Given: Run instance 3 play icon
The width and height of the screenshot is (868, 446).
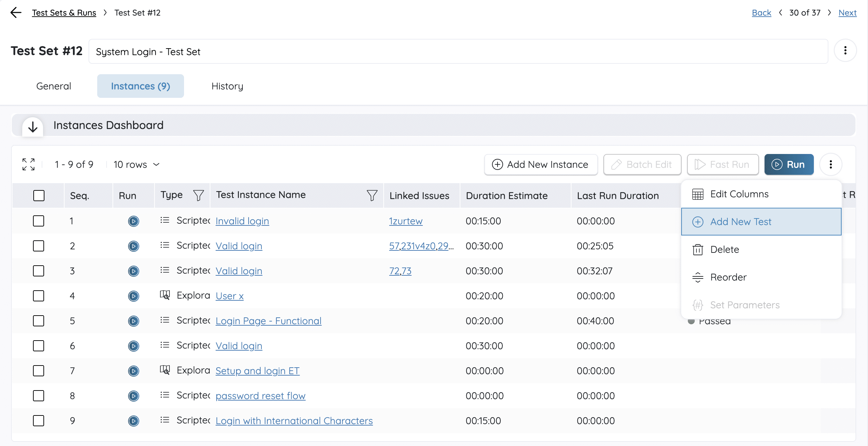Looking at the screenshot, I should (133, 271).
